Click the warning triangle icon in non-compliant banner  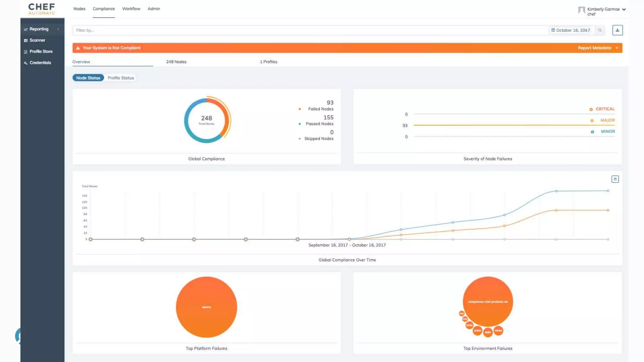[x=78, y=48]
